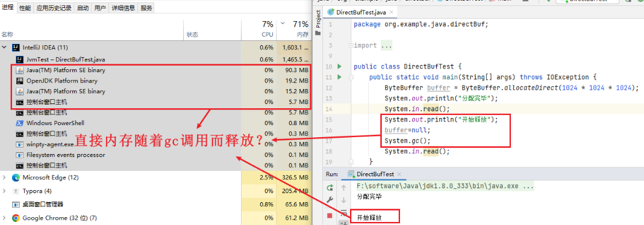Click the 桌面窗口管理器 icon
Image resolution: width=644 pixels, height=225 pixels.
pyautogui.click(x=16, y=204)
